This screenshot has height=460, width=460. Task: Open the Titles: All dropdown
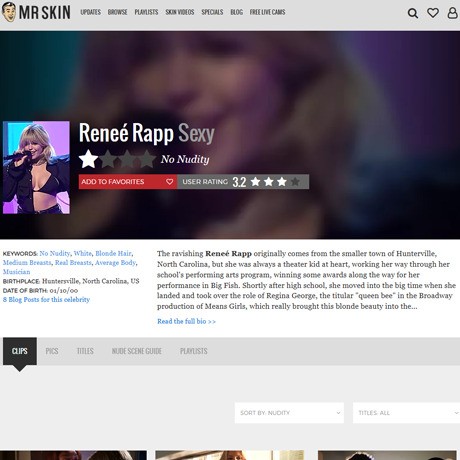[x=406, y=413]
